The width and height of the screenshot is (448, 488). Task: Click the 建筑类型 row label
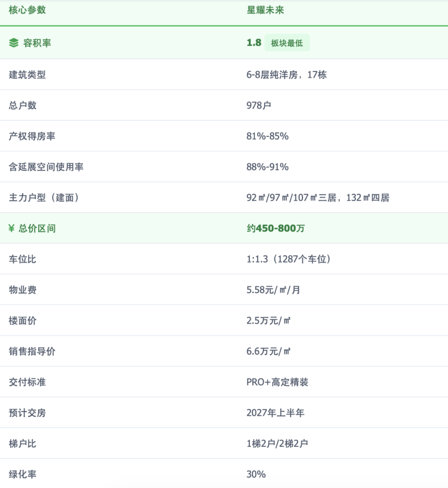[28, 75]
